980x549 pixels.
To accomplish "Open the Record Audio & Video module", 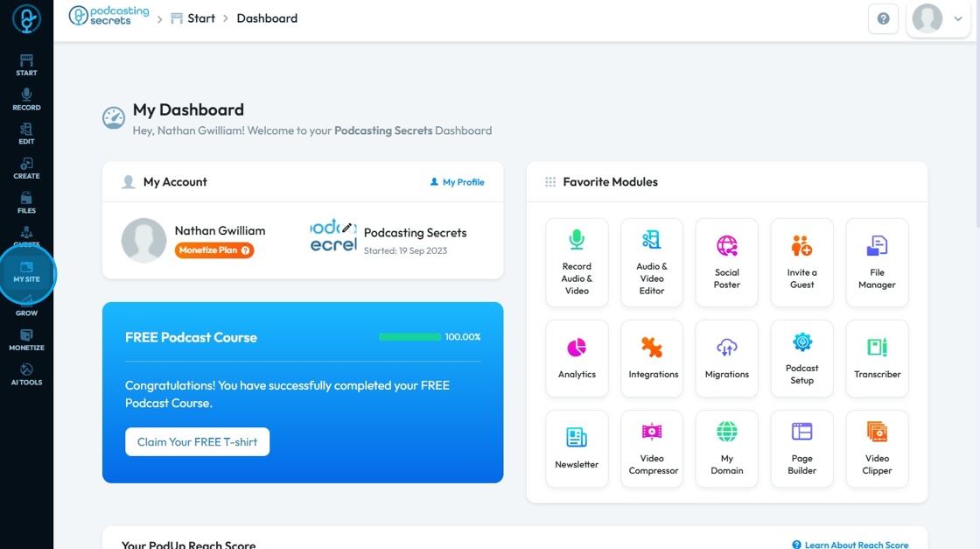I will coord(577,263).
